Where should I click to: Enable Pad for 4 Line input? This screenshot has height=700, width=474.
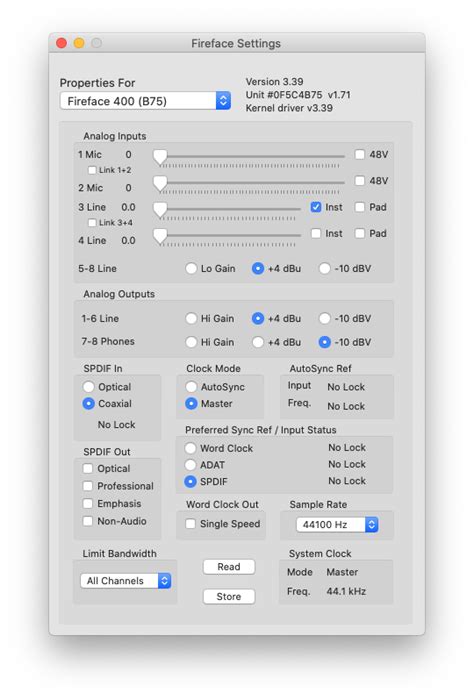(x=359, y=233)
